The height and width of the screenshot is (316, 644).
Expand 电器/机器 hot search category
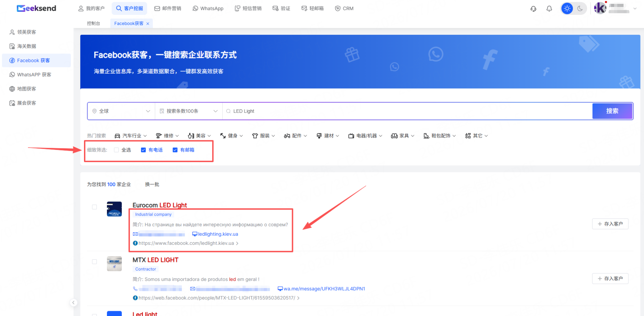coord(365,136)
